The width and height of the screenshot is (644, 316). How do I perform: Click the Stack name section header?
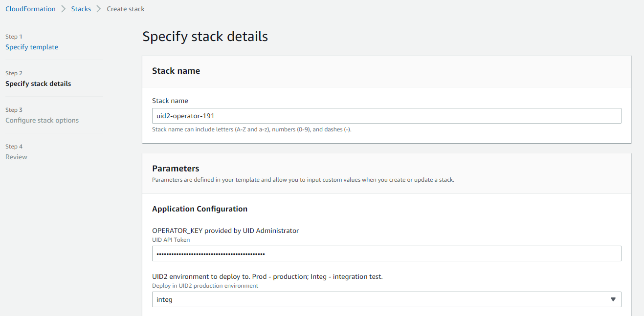pos(176,70)
